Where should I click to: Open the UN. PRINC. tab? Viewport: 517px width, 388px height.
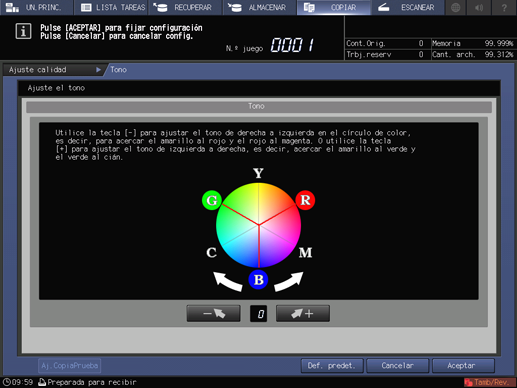tap(37, 7)
